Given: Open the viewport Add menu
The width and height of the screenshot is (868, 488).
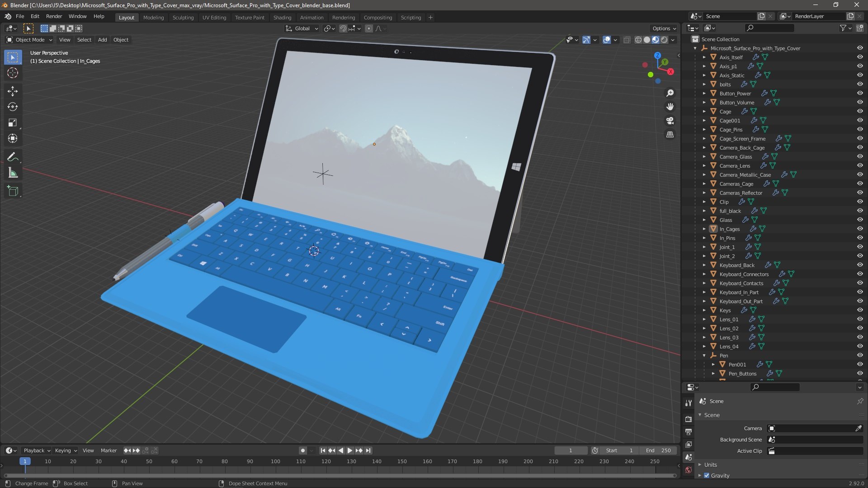Looking at the screenshot, I should (x=102, y=40).
